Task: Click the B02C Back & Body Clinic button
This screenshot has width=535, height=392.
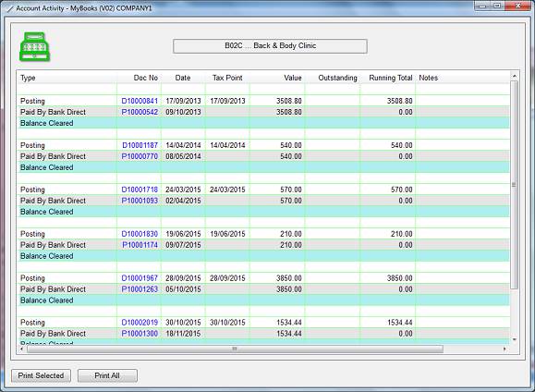Action: [270, 46]
